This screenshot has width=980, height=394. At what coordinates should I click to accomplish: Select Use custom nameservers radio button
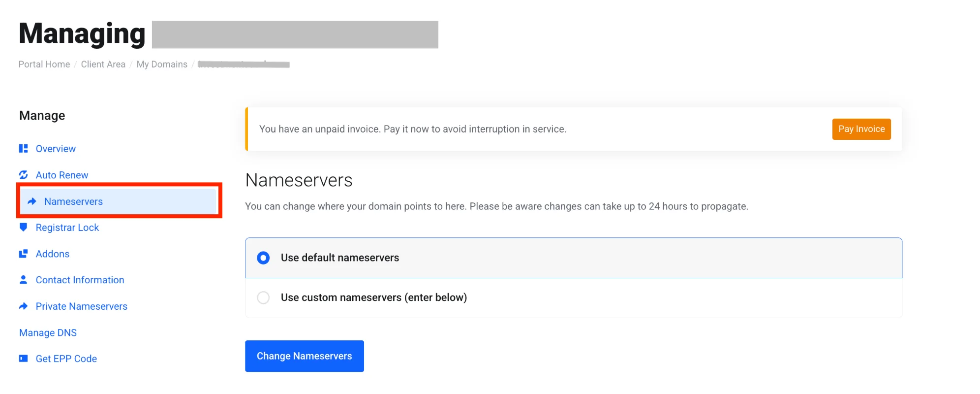[x=263, y=297]
